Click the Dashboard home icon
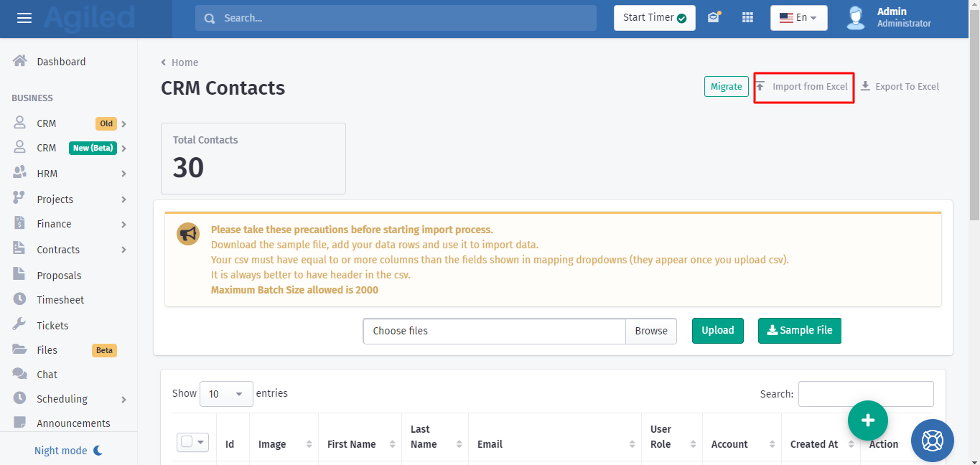 click(x=20, y=62)
